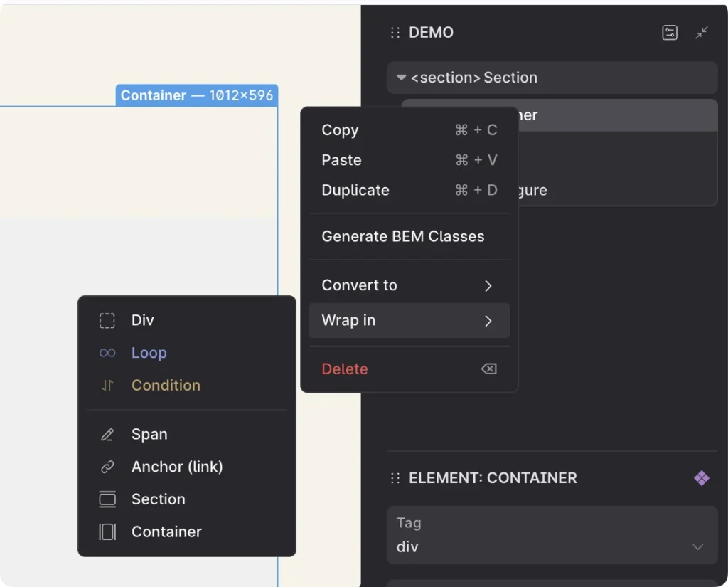The height and width of the screenshot is (587, 728).
Task: Click the DEMO panel drag handle
Action: point(395,33)
